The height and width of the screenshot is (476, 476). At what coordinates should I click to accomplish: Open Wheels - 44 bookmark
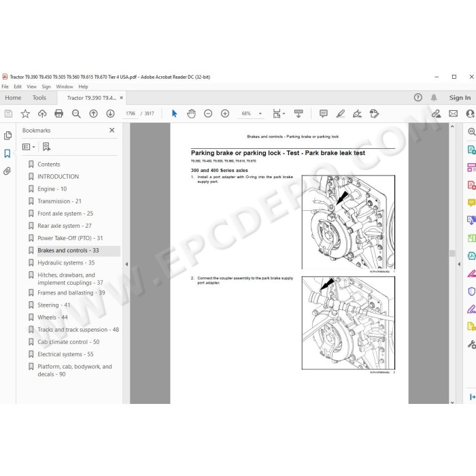coord(52,318)
